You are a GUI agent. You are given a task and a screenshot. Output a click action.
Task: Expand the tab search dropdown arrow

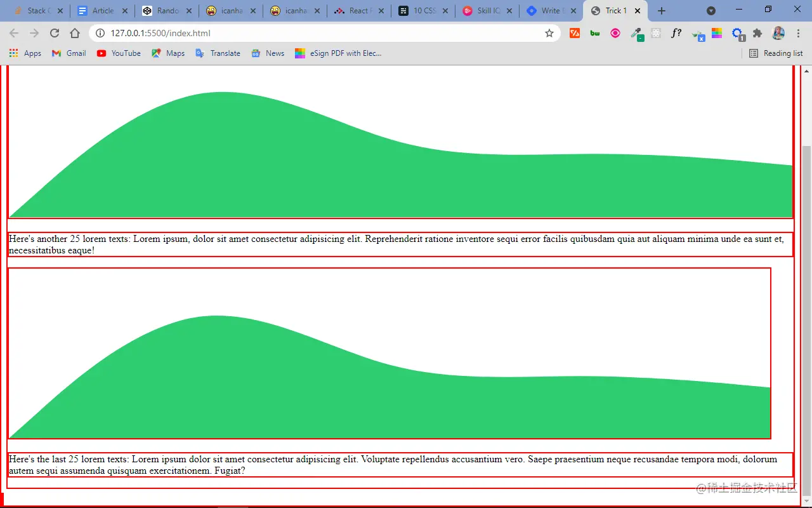(x=711, y=11)
